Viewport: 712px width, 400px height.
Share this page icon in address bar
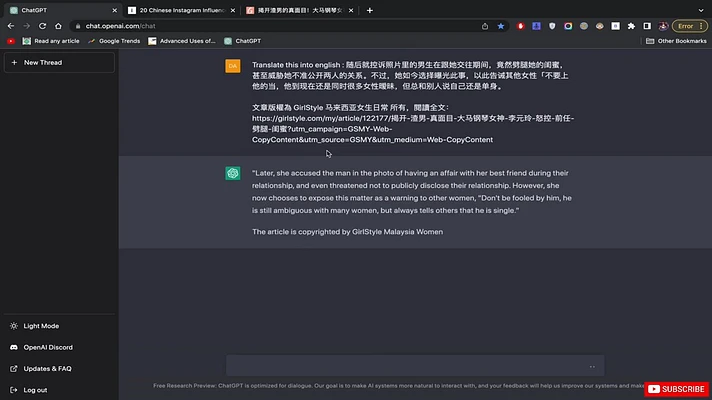point(485,26)
